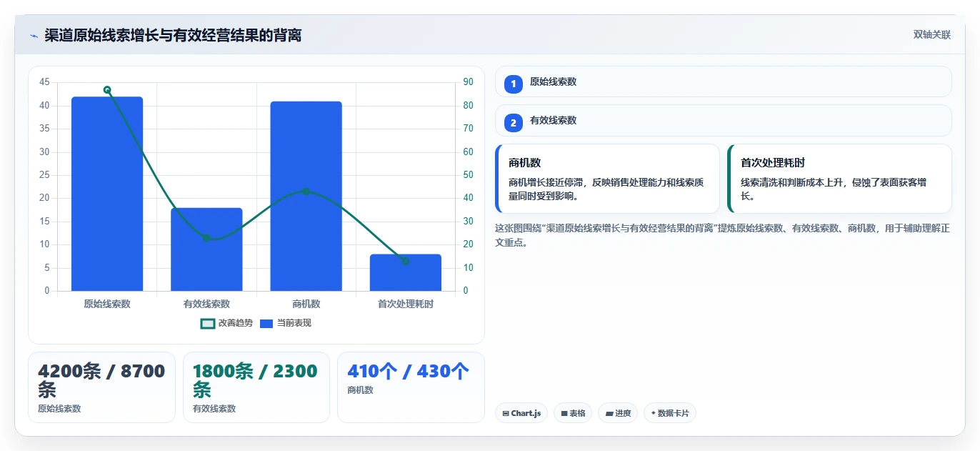Click the trend line point on 首次处理耗时
Image resolution: width=980 pixels, height=451 pixels.
(x=406, y=261)
